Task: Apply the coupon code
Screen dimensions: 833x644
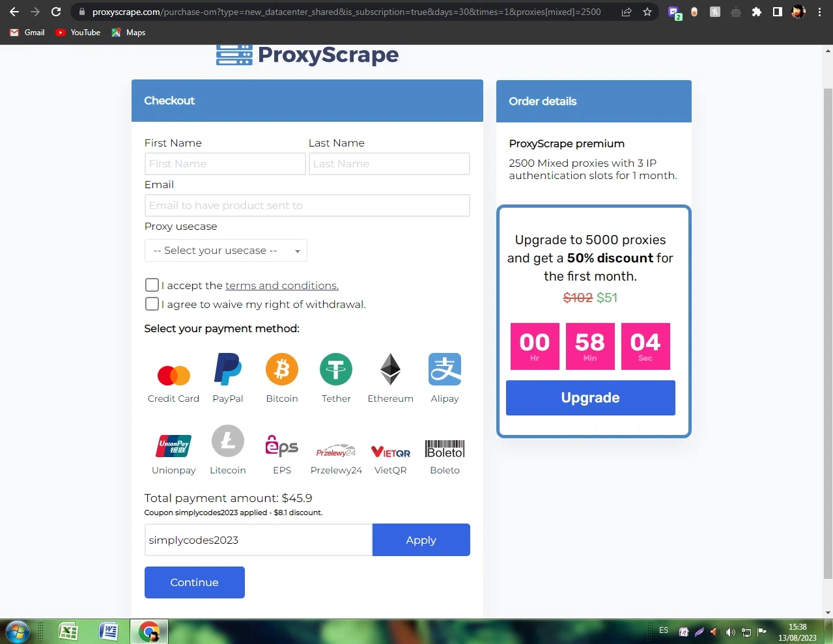Action: point(421,540)
